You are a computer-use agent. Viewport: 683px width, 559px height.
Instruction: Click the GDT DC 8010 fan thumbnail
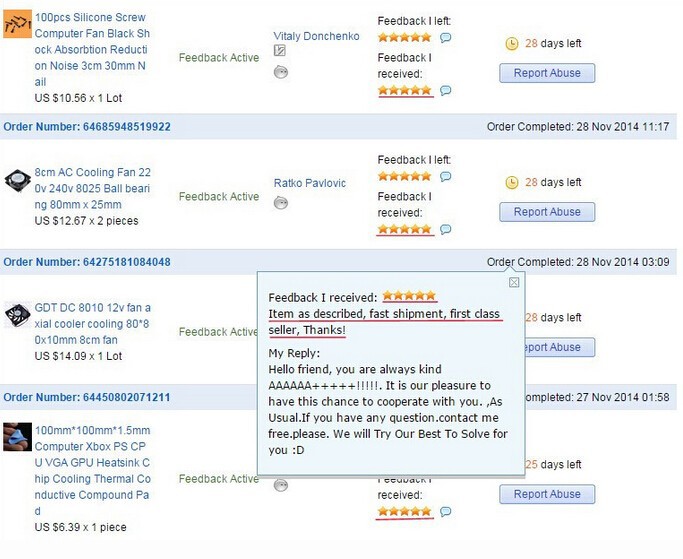click(17, 316)
